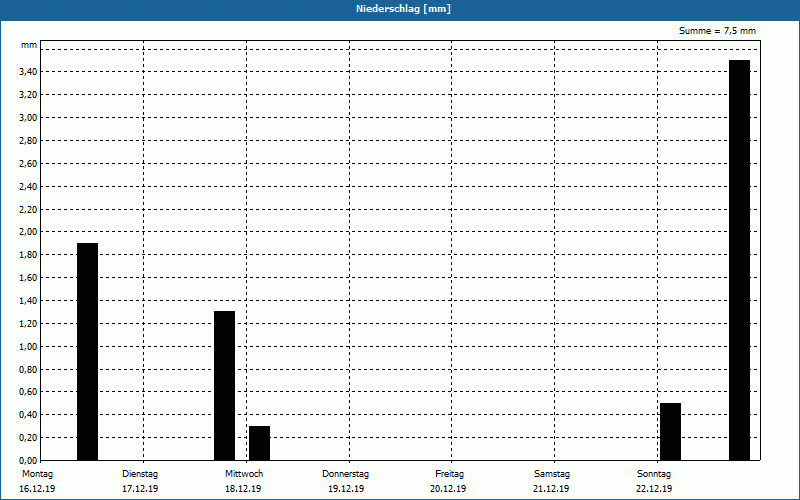Click the 18.12.19 date label
The width and height of the screenshot is (800, 500).
[x=243, y=489]
